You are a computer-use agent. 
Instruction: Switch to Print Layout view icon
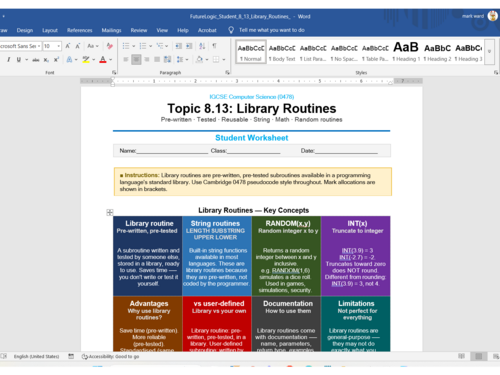pos(479,356)
